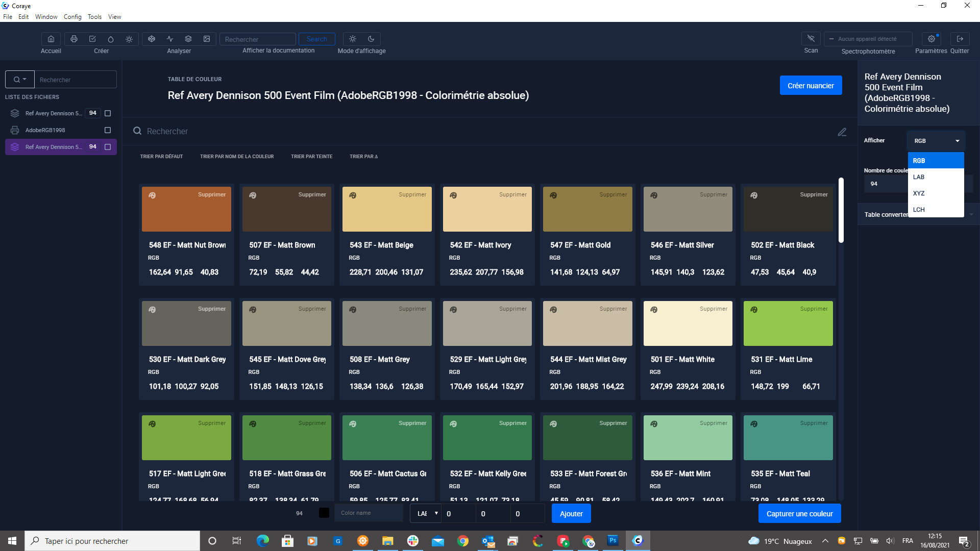Click palette icon on 543 EF Matt Beige card
Screen dimensions: 980x551
pyautogui.click(x=353, y=195)
